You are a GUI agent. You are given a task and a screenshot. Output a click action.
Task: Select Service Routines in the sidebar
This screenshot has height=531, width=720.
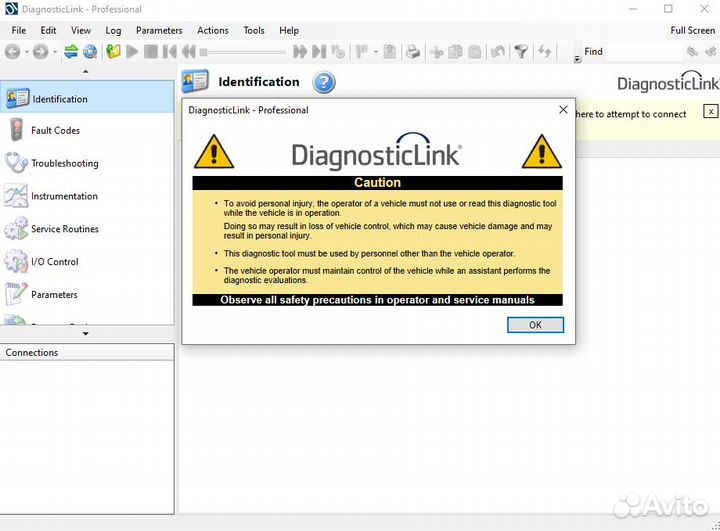coord(87,229)
